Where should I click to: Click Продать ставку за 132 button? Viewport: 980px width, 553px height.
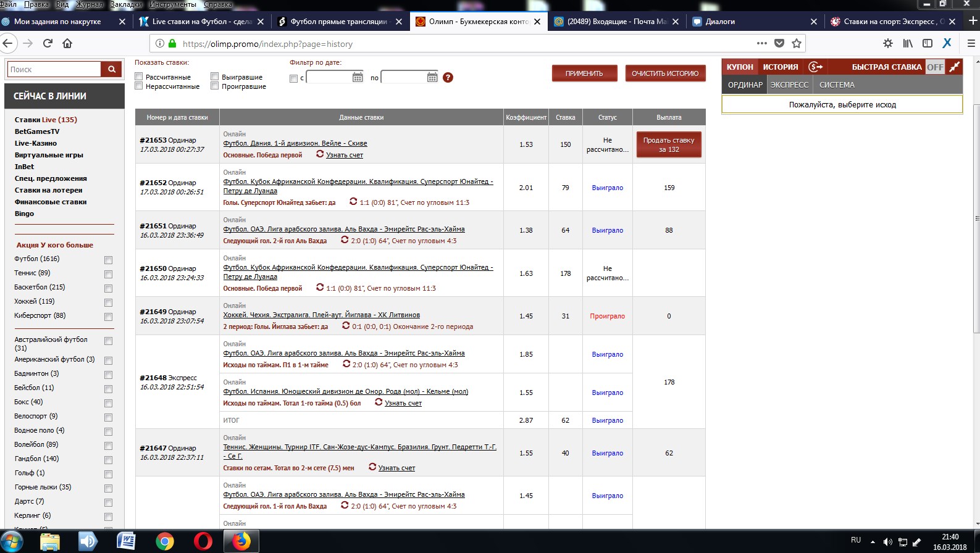pos(669,144)
